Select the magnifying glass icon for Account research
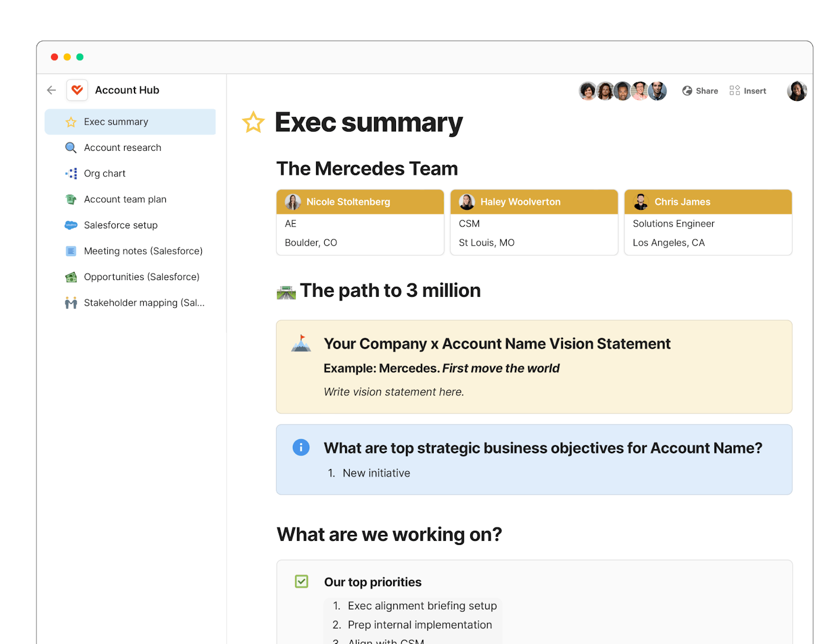The width and height of the screenshot is (835, 644). point(71,147)
